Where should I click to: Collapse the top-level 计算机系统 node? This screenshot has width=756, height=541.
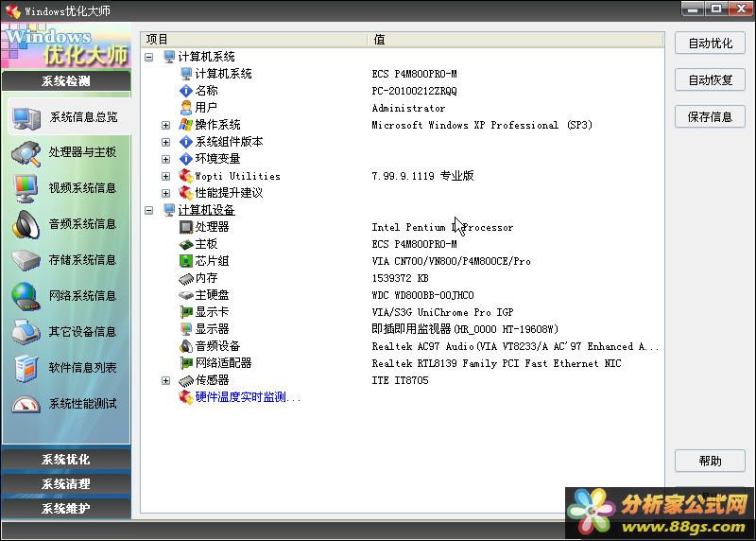click(149, 57)
